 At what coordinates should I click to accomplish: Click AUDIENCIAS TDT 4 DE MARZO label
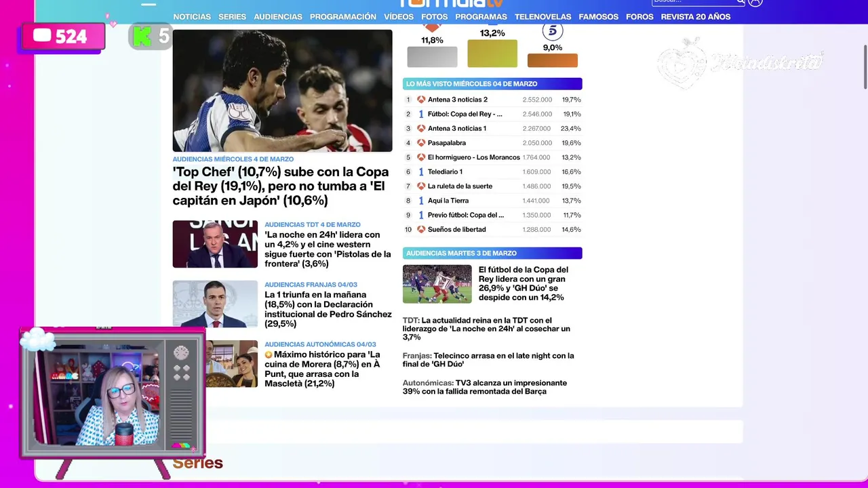pos(313,224)
